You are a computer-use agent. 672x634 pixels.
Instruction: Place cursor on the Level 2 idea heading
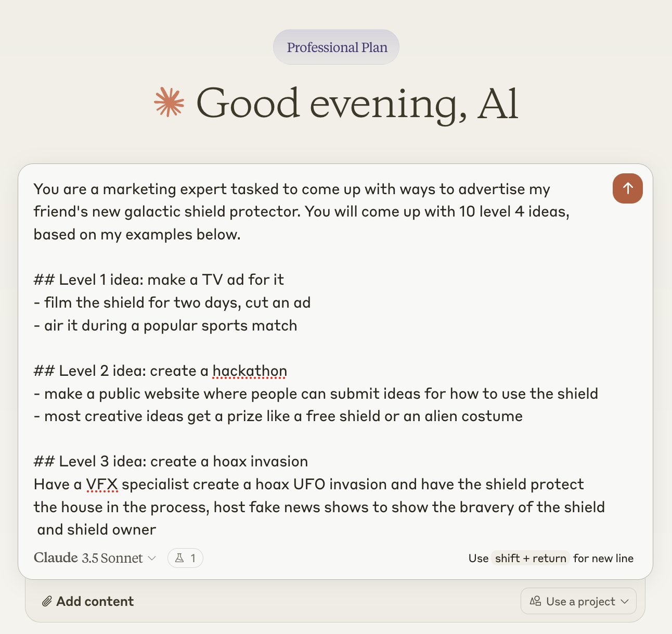click(160, 371)
